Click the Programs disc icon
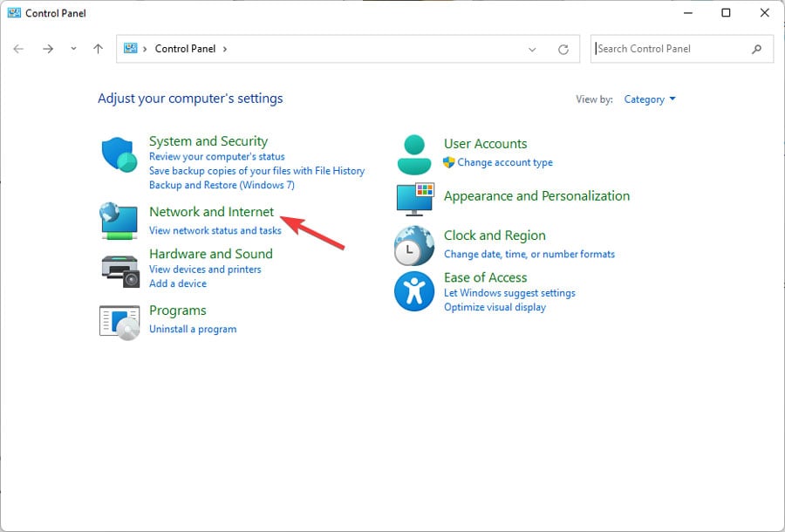 pos(119,323)
